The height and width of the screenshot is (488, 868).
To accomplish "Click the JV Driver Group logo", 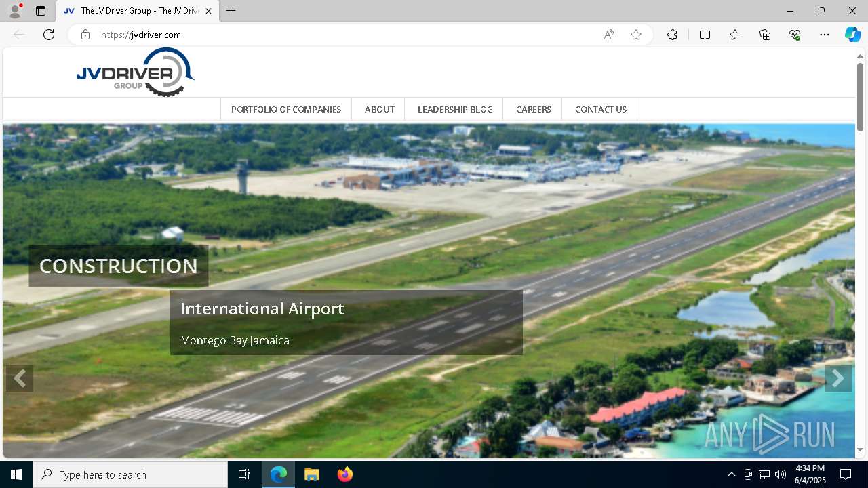I will click(136, 72).
